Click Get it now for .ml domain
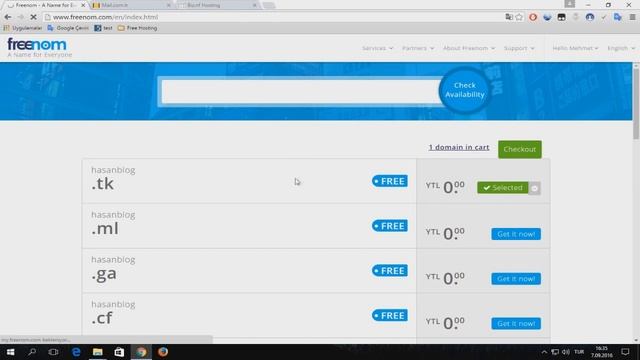The height and width of the screenshot is (360, 640). click(x=516, y=234)
